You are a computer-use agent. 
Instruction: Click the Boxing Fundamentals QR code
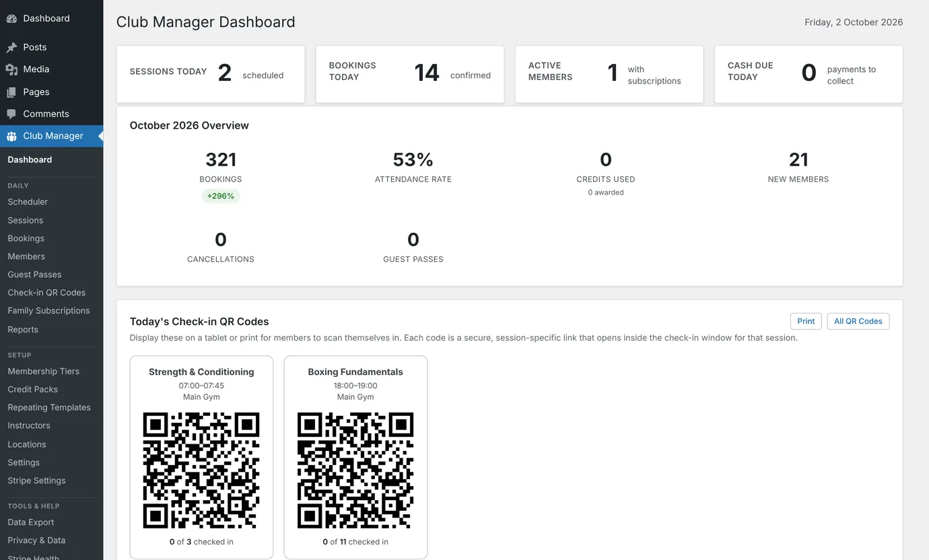click(355, 470)
